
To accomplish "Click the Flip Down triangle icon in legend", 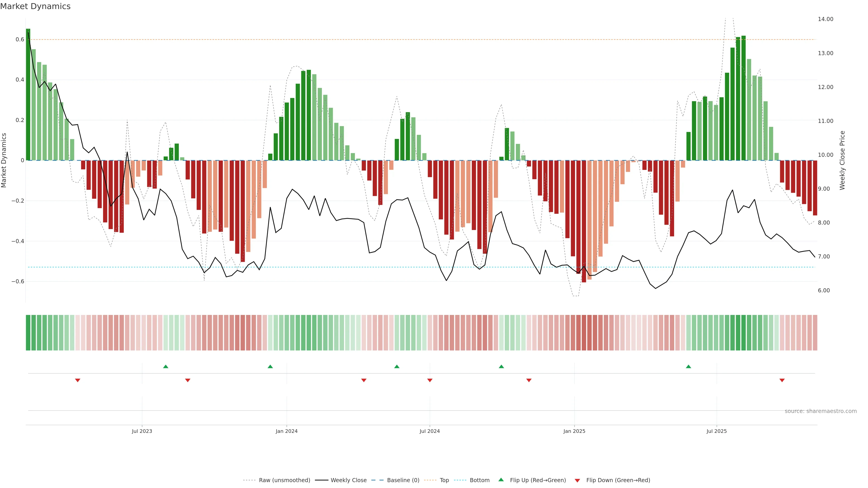I will point(577,480).
